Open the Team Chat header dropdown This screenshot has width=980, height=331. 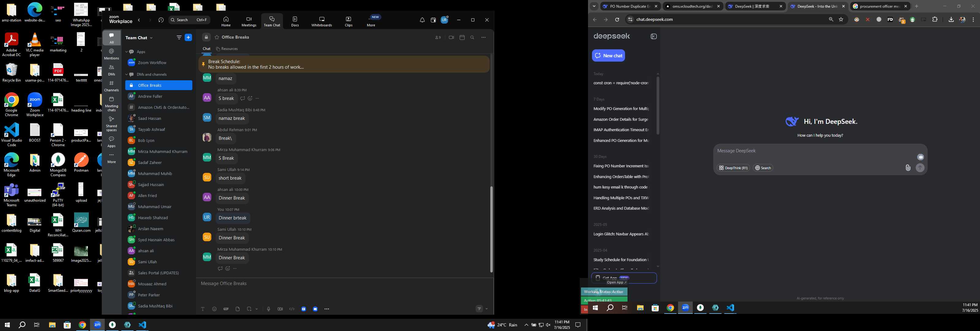point(151,38)
